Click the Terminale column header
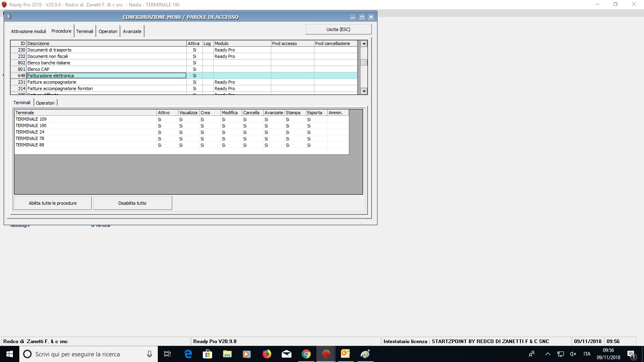The width and height of the screenshot is (644, 362). (x=85, y=113)
